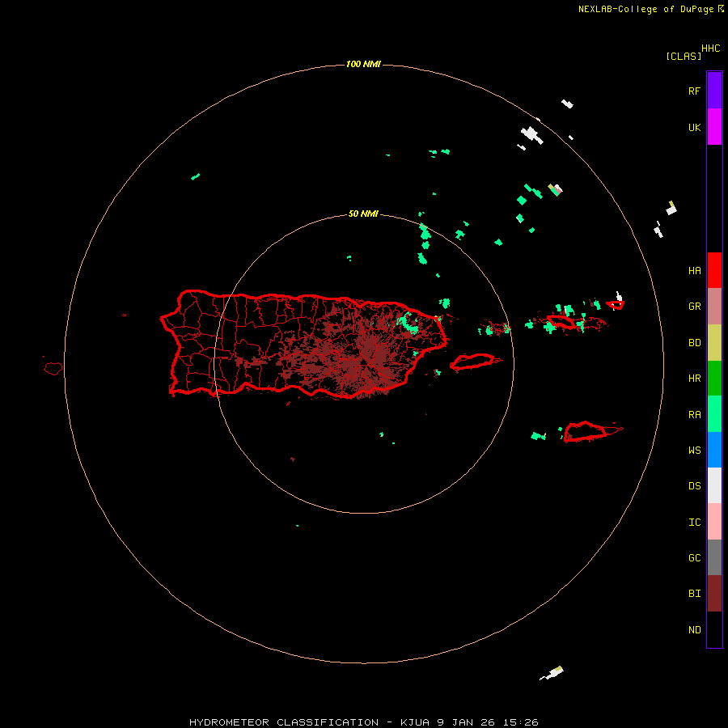Click the BD legend label
Screen dimensions: 728x728
tap(694, 343)
